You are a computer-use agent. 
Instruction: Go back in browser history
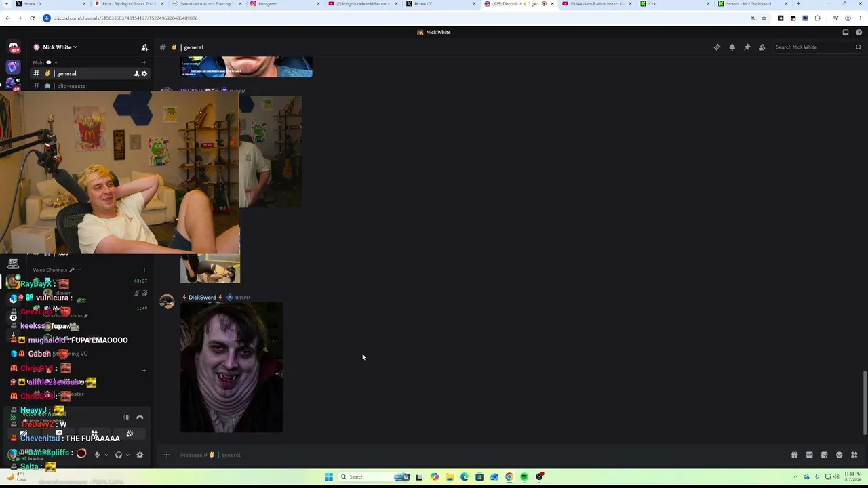coord(7,18)
